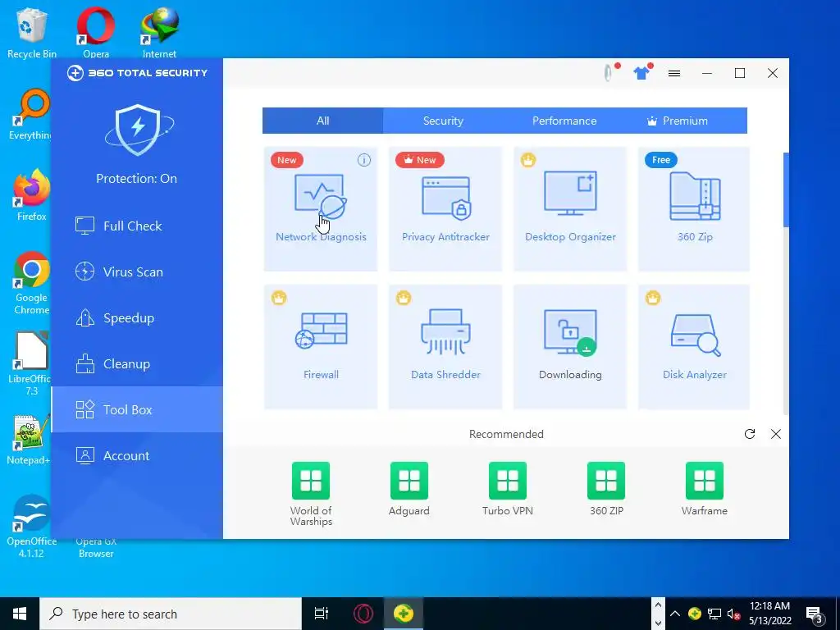The height and width of the screenshot is (630, 840).
Task: Click the Downloading tool tile
Action: coord(570,347)
